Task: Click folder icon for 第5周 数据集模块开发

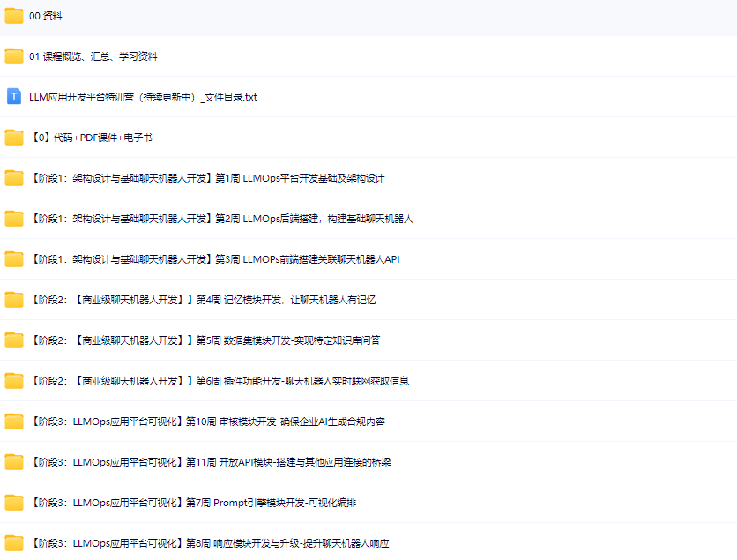Action: tap(14, 340)
